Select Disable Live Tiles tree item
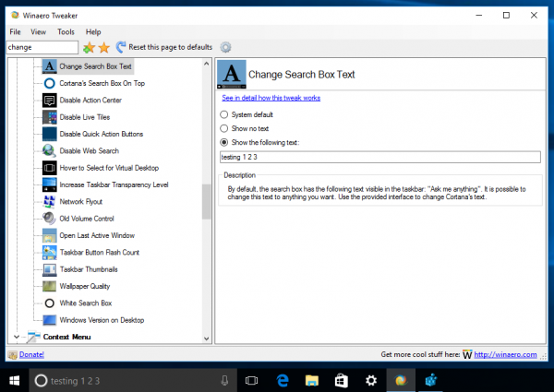This screenshot has width=554, height=392. [x=85, y=117]
